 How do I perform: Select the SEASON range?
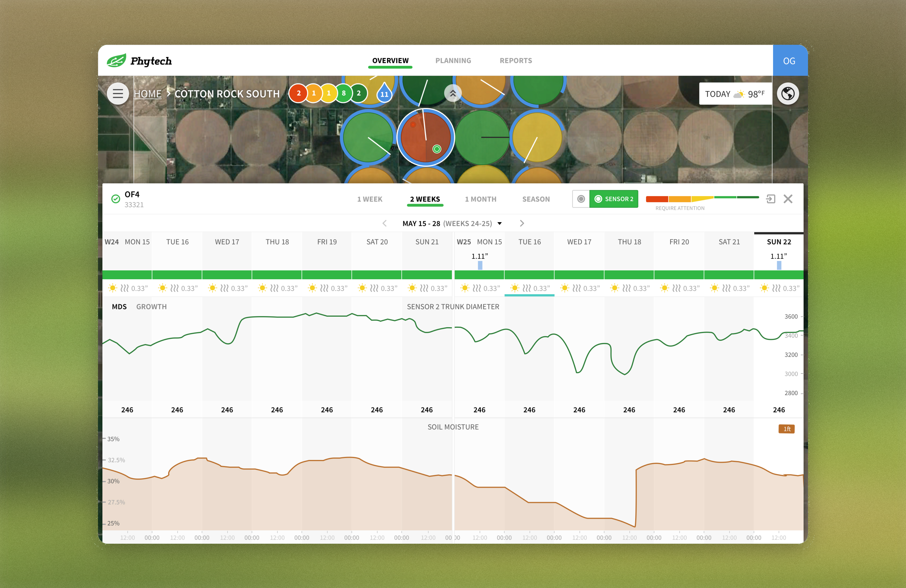pos(536,199)
